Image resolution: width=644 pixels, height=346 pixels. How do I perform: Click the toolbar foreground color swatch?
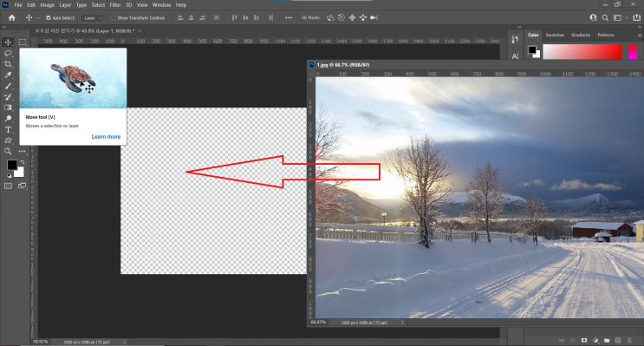(x=12, y=165)
